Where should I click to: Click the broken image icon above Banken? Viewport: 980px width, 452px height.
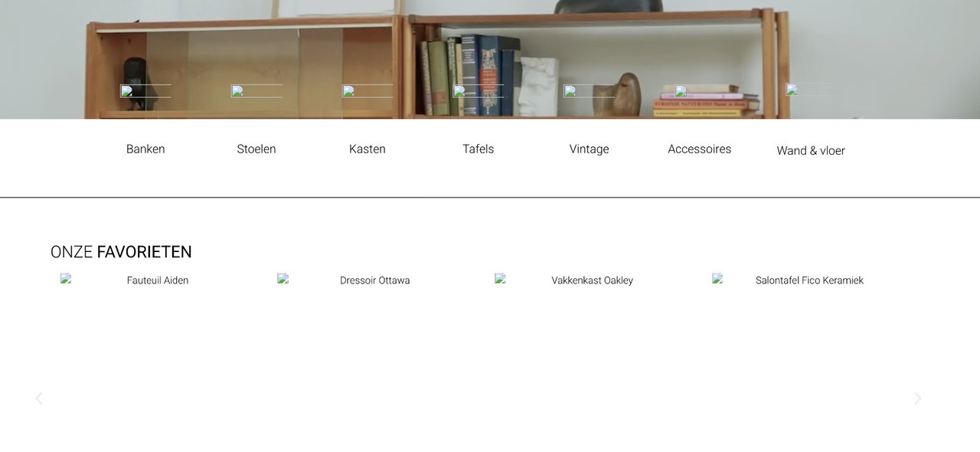(145, 91)
